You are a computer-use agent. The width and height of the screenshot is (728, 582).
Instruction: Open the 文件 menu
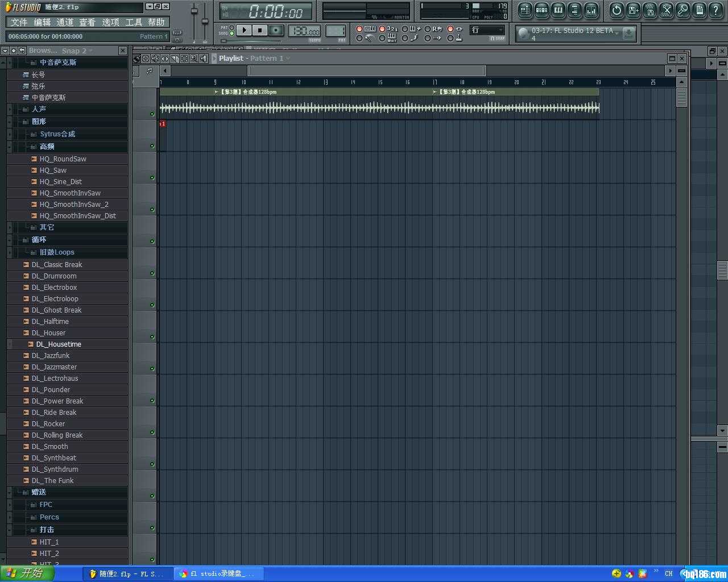[x=19, y=22]
